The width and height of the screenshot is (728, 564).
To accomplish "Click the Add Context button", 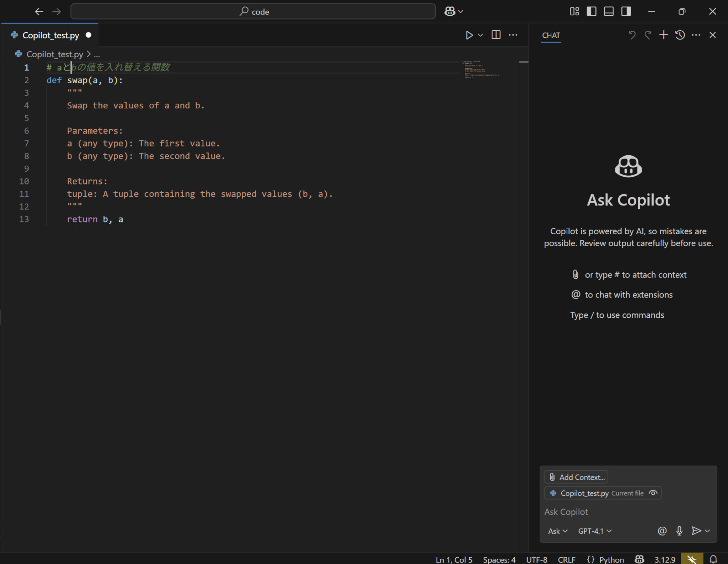I will pos(576,477).
